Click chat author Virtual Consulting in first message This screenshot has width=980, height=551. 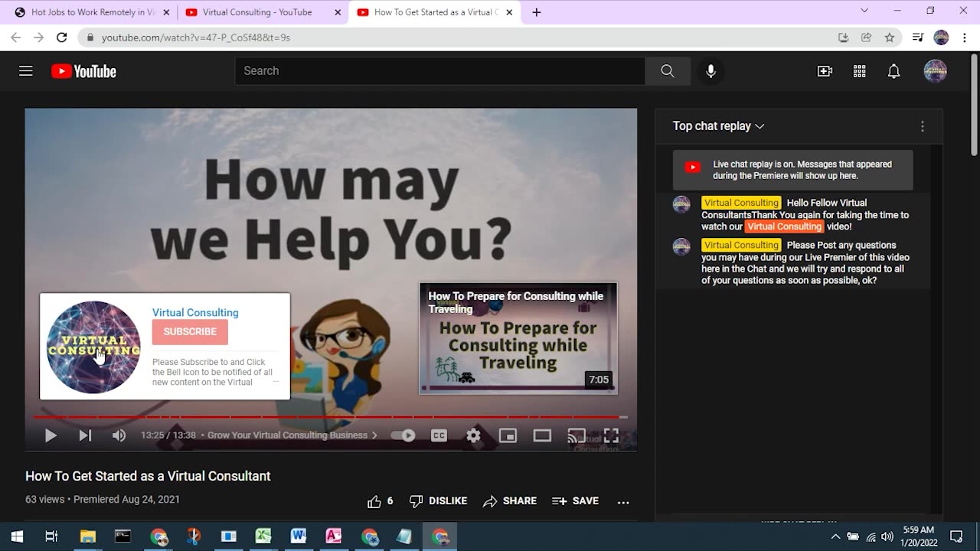click(x=741, y=203)
